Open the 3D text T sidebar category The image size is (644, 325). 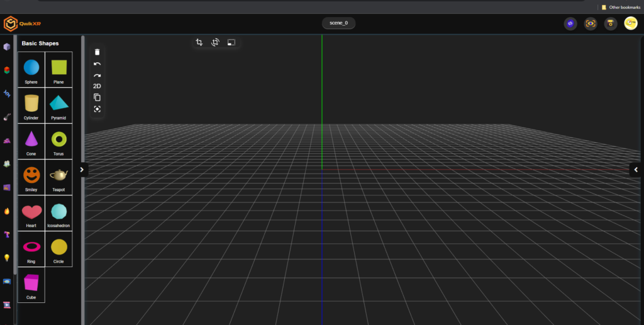(6, 234)
